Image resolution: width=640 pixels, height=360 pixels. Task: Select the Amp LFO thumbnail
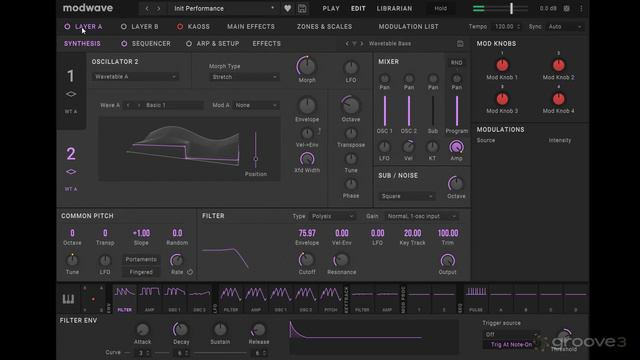(x=256, y=299)
